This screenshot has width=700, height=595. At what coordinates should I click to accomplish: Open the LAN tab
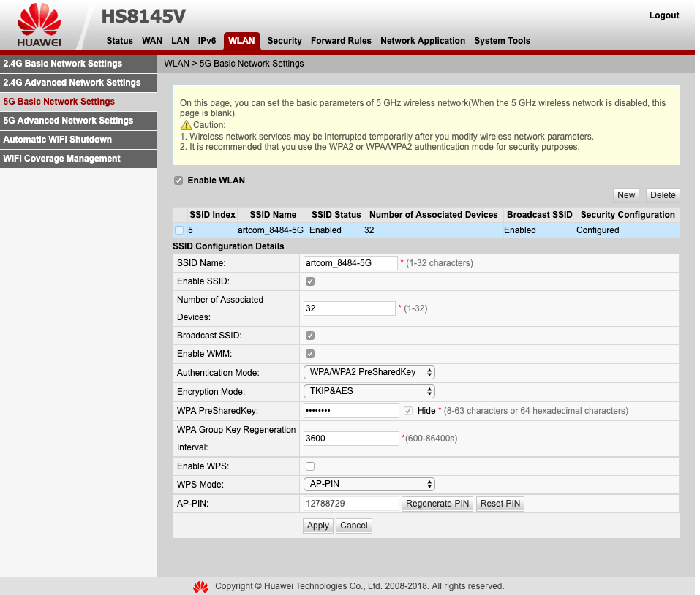coord(181,41)
